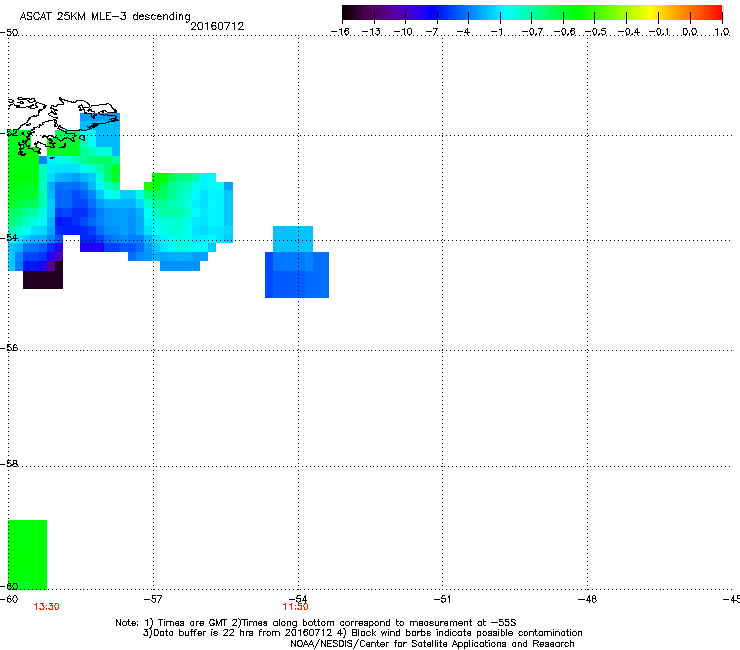Click the -56 latitude axis label
The image size is (740, 650).
pos(9,348)
